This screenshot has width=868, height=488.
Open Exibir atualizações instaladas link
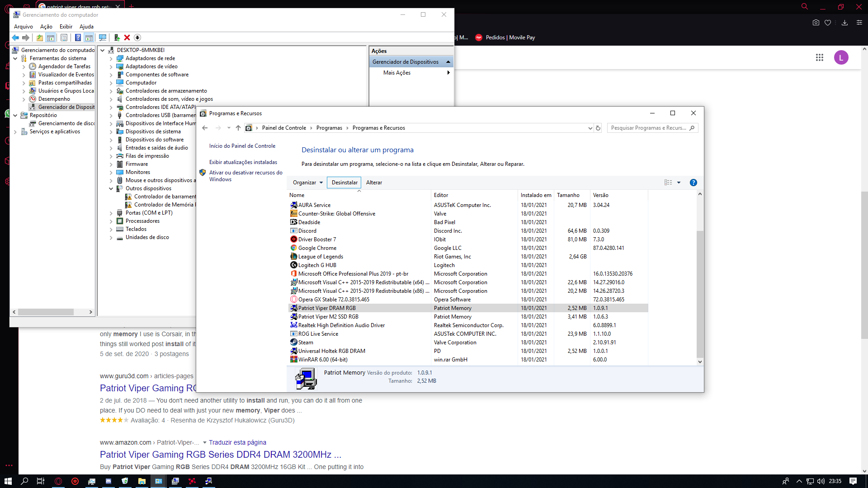coord(243,162)
